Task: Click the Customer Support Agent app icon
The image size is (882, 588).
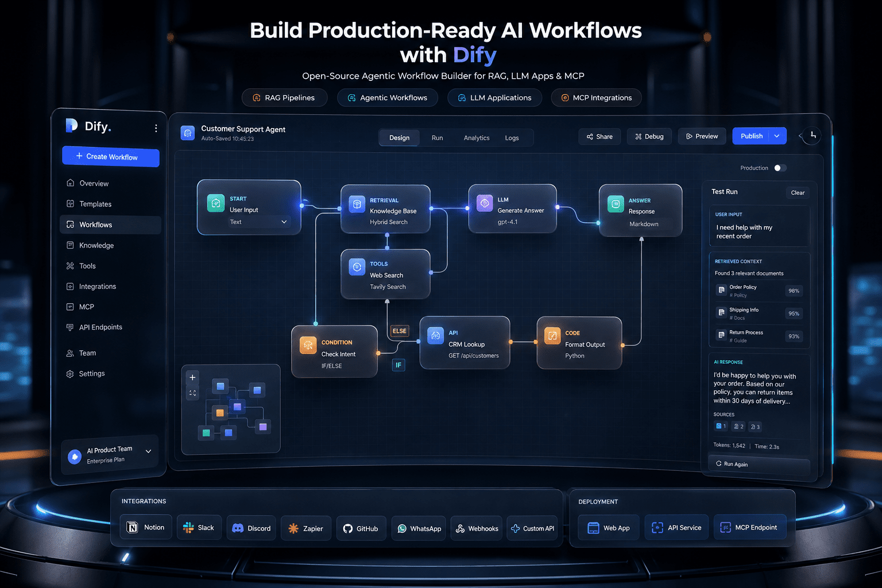Action: [188, 133]
